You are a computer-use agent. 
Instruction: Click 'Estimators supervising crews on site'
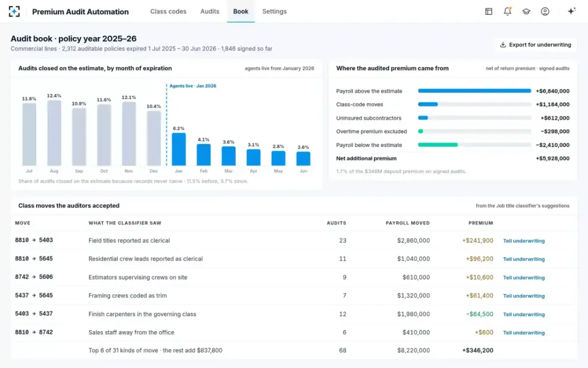tap(138, 277)
